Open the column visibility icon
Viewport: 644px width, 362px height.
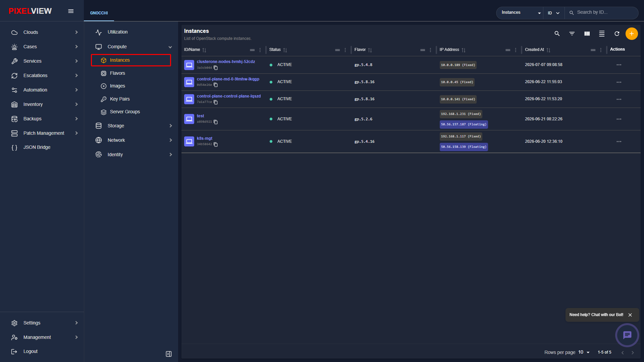[x=587, y=34]
